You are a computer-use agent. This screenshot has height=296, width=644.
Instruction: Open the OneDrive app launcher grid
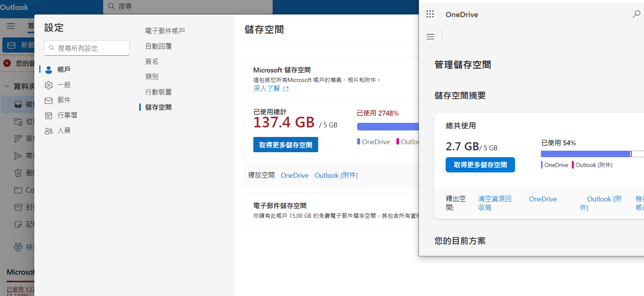430,14
